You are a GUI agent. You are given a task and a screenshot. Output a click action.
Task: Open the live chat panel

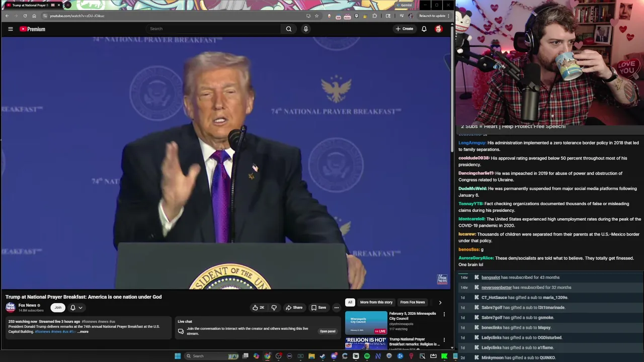pyautogui.click(x=328, y=331)
